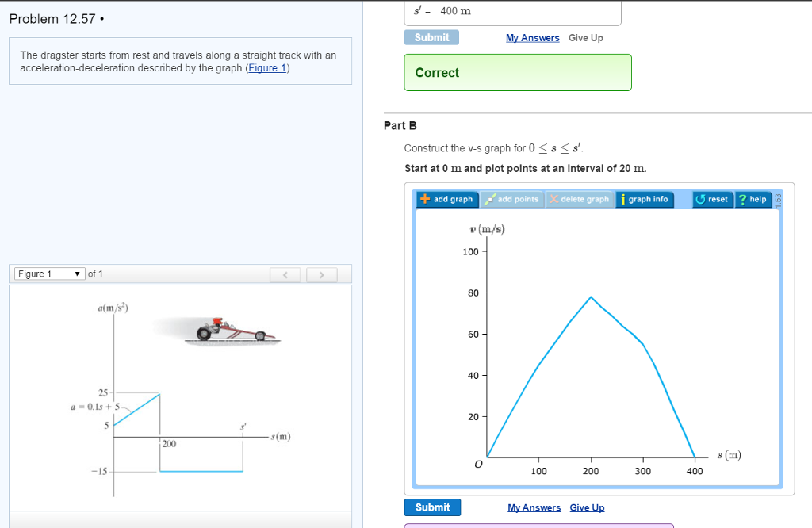812x528 pixels.
Task: Click the previous figure arrow
Action: (x=285, y=274)
